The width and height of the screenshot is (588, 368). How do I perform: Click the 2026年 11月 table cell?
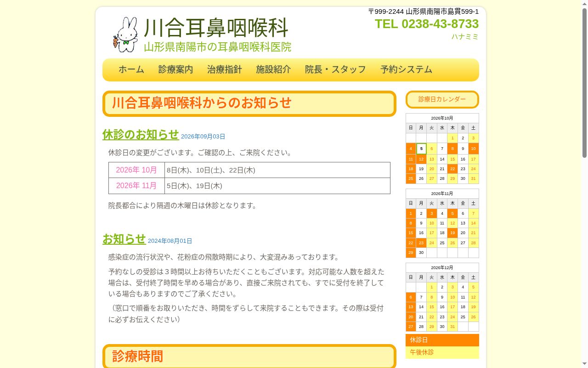coord(136,186)
